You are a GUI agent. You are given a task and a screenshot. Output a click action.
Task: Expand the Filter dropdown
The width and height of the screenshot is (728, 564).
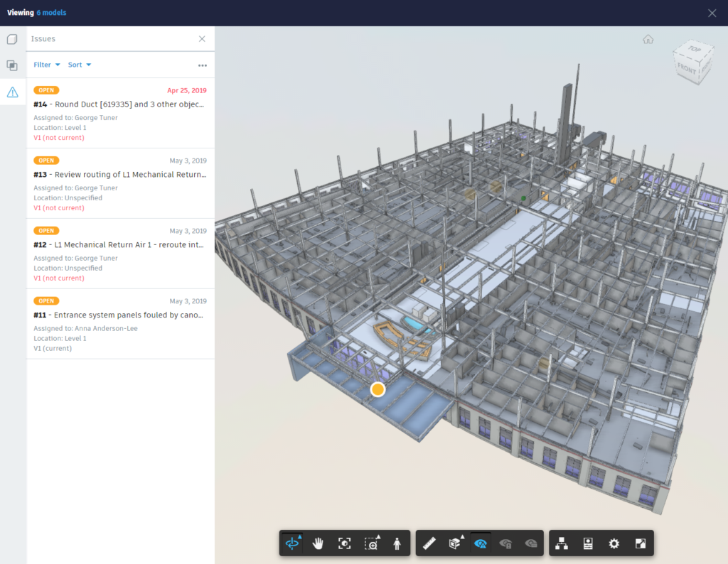47,65
